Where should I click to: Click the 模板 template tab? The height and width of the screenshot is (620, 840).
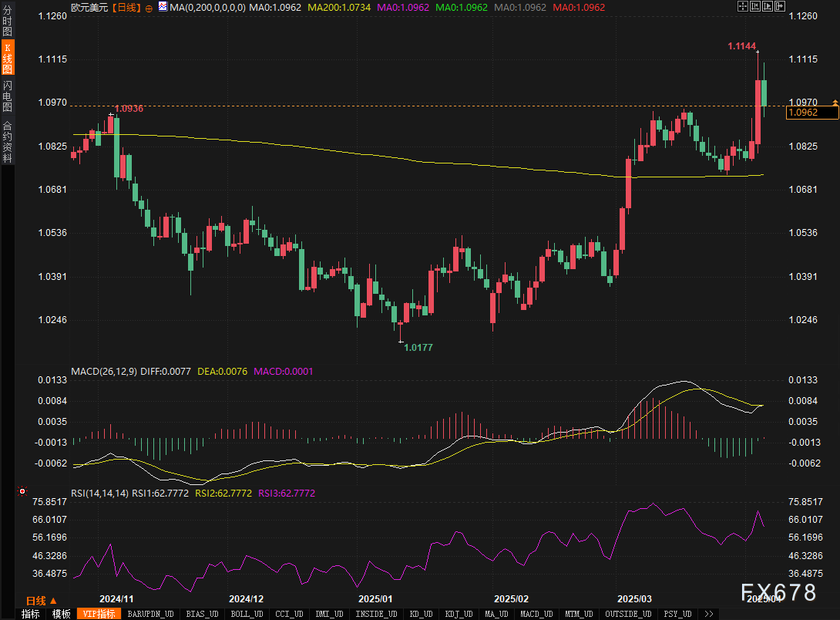click(62, 614)
